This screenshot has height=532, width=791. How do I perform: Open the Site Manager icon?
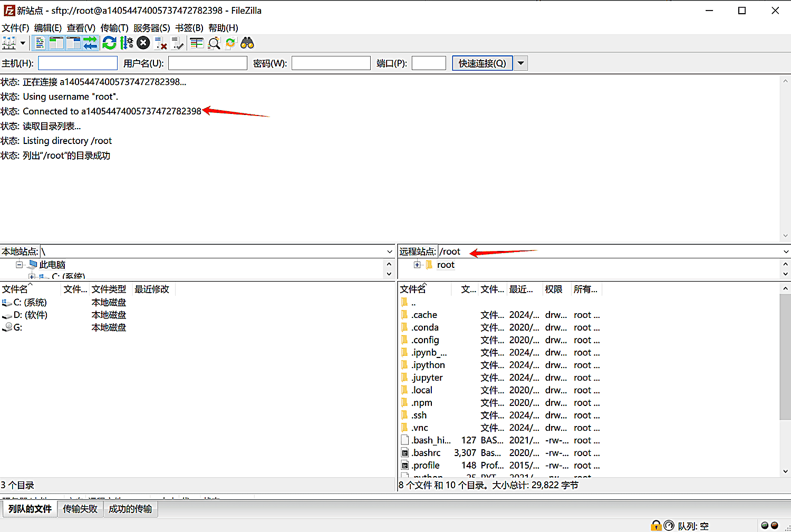(x=9, y=43)
